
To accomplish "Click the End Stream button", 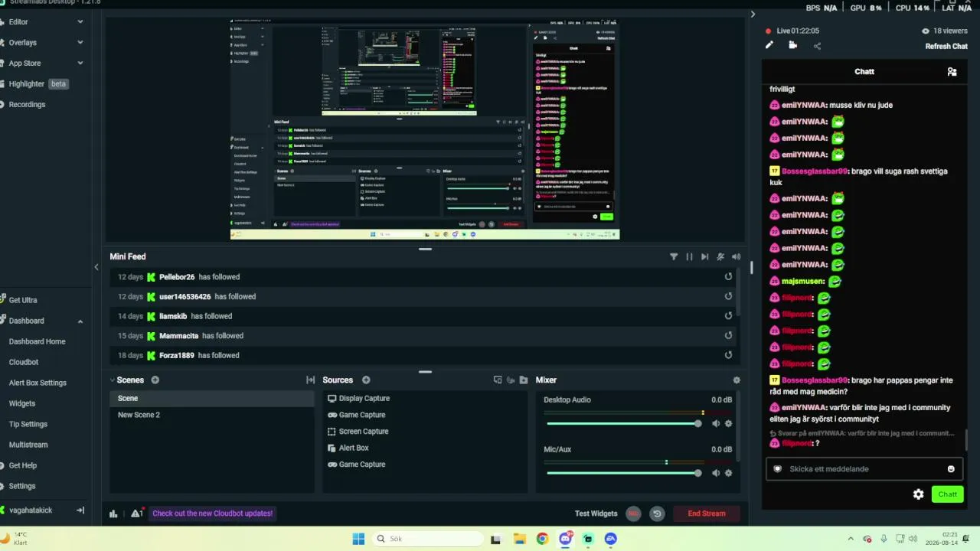I will [x=707, y=514].
